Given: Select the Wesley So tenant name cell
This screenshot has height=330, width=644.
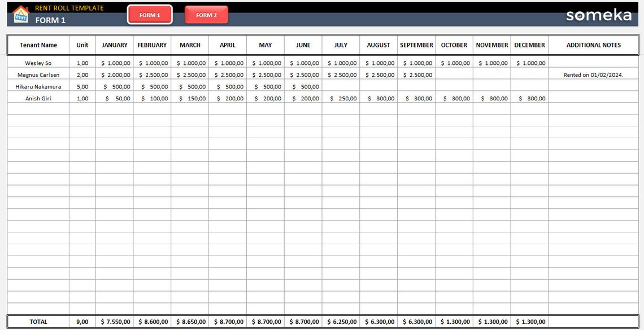Looking at the screenshot, I should tap(37, 63).
